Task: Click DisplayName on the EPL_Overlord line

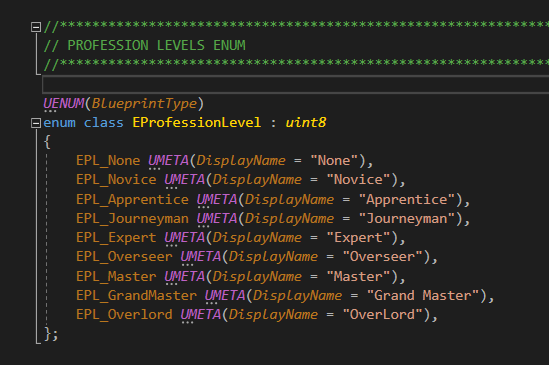Action: 273,314
